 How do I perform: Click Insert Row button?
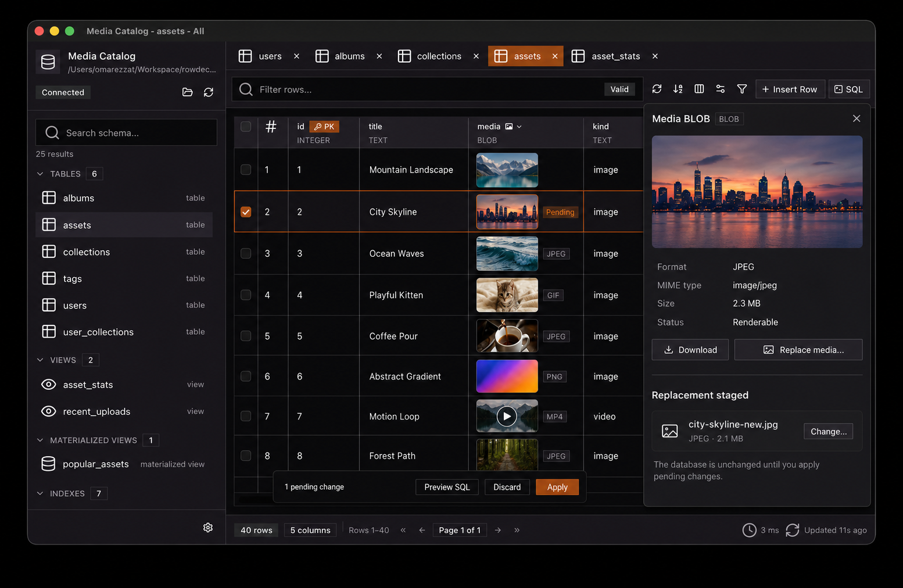[790, 89]
